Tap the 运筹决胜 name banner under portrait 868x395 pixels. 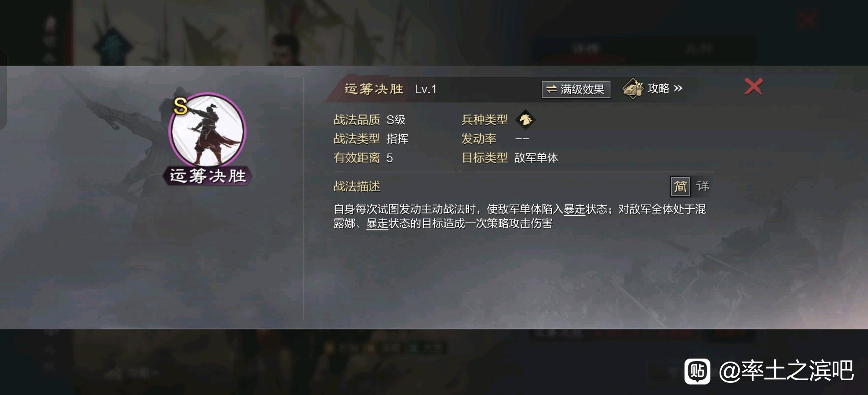[207, 176]
